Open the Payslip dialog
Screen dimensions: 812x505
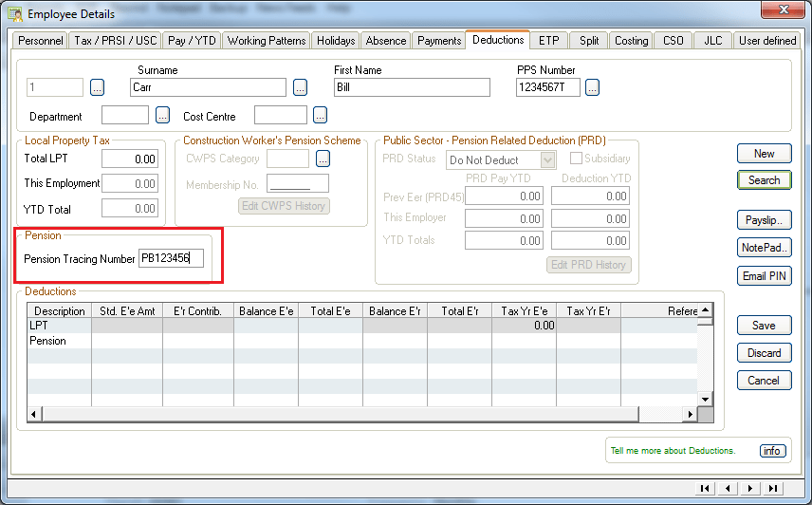765,220
